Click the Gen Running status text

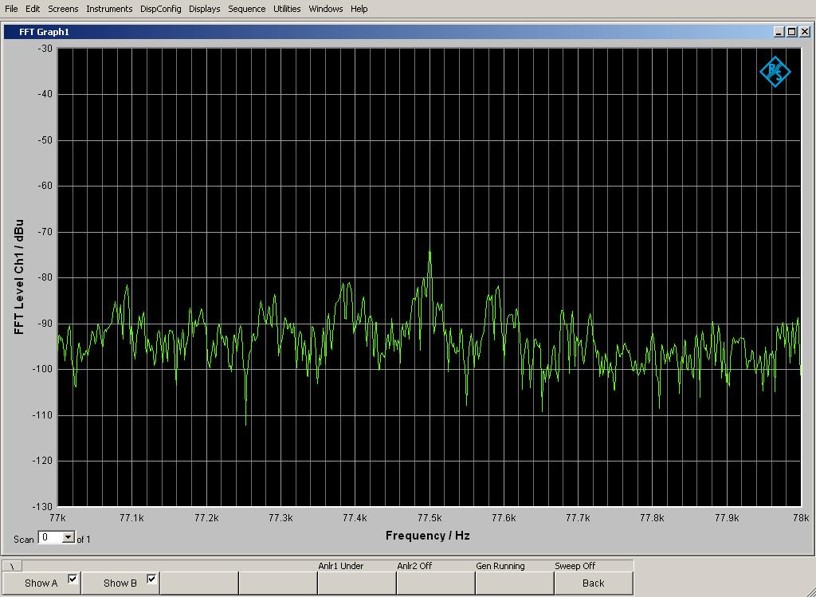(500, 566)
